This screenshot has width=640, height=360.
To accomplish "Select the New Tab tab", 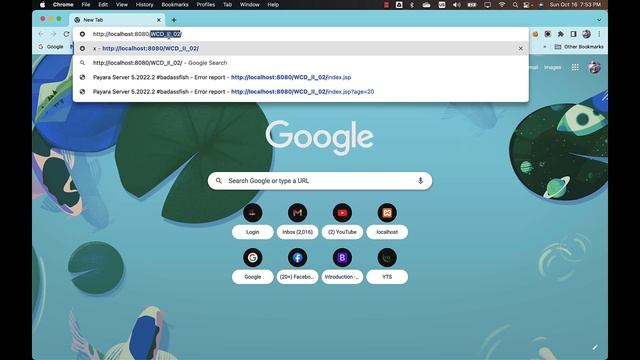I will tap(118, 20).
